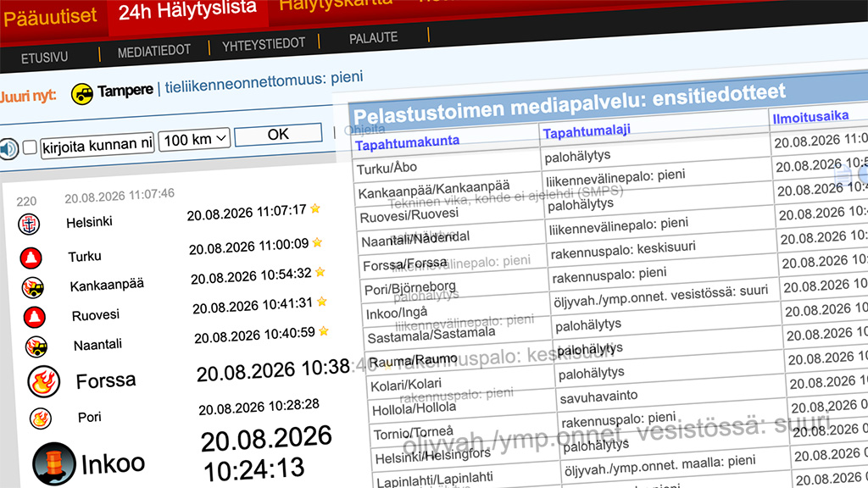
Task: Open the Ohjeita link
Action: coord(364,130)
